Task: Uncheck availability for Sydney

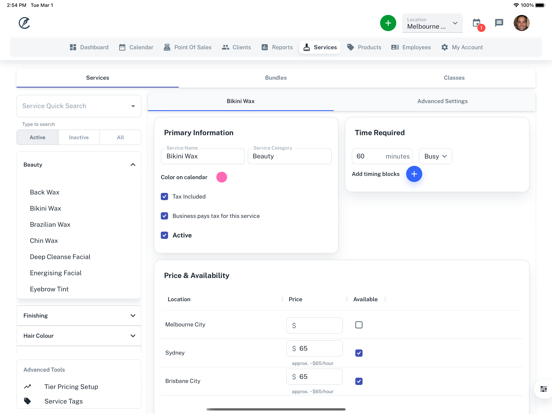Action: click(359, 353)
